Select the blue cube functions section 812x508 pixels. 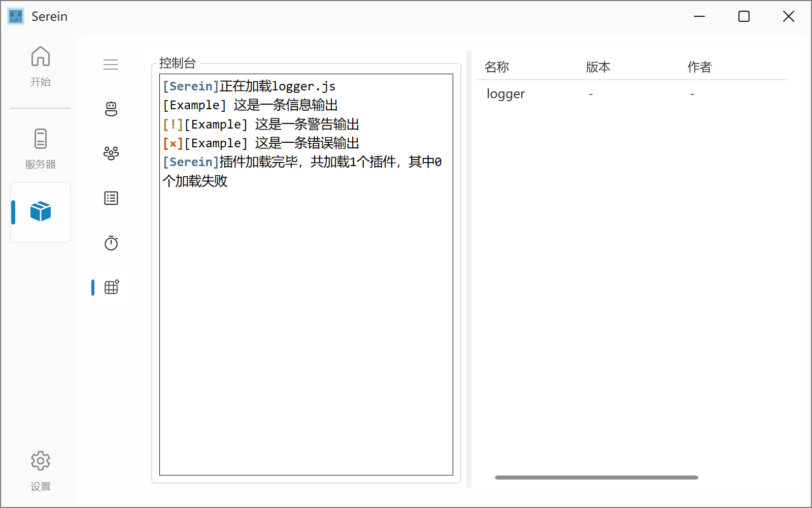pyautogui.click(x=41, y=212)
